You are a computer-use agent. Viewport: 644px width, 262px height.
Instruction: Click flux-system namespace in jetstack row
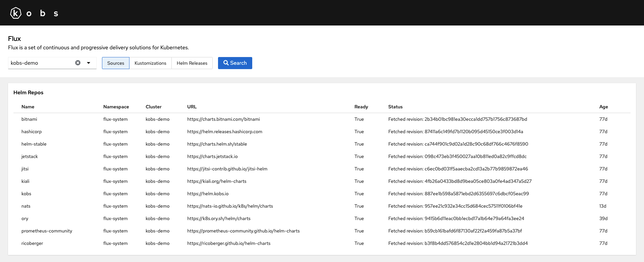tap(115, 156)
